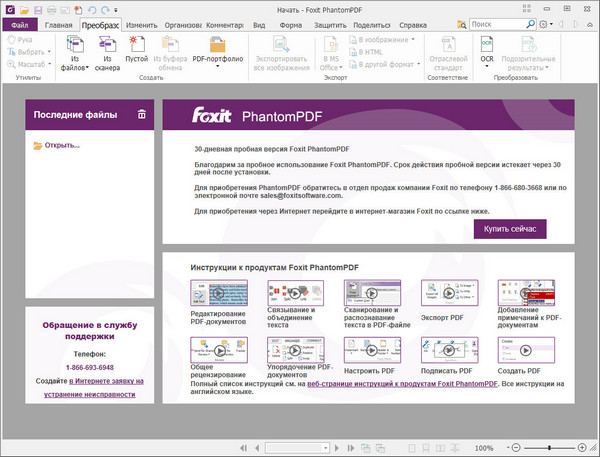Image resolution: width=600 pixels, height=457 pixels.
Task: Click the undo arrow in the quick access toolbar
Action: tap(92, 8)
